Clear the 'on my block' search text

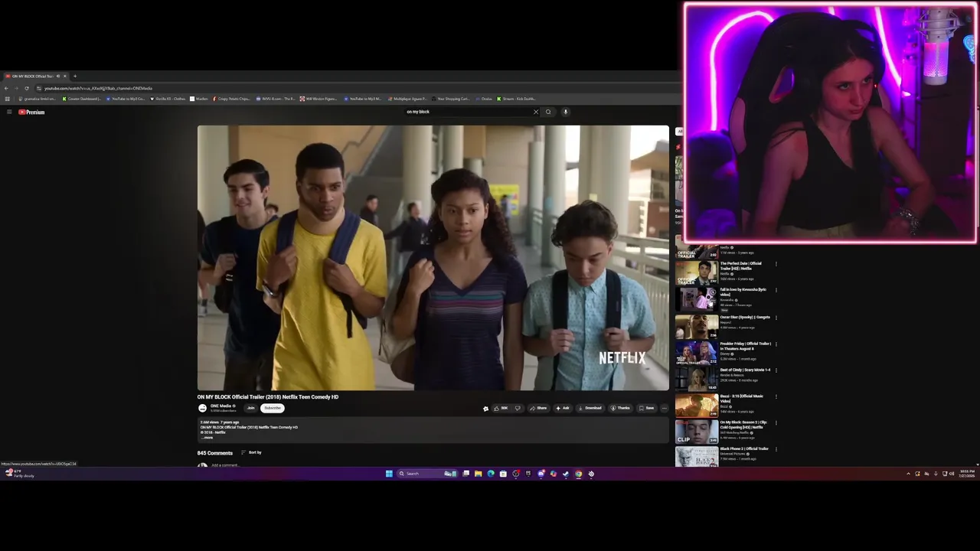pos(536,112)
